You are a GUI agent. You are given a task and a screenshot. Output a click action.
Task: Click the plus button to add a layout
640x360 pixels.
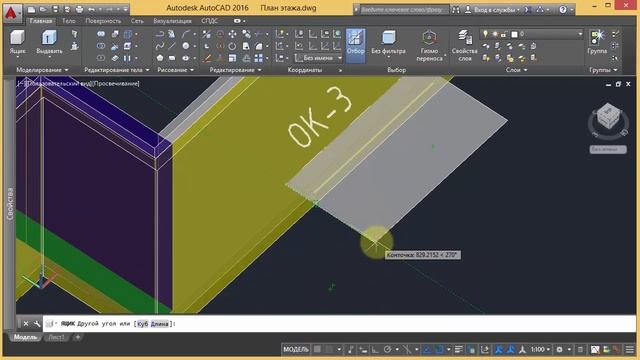tap(78, 337)
